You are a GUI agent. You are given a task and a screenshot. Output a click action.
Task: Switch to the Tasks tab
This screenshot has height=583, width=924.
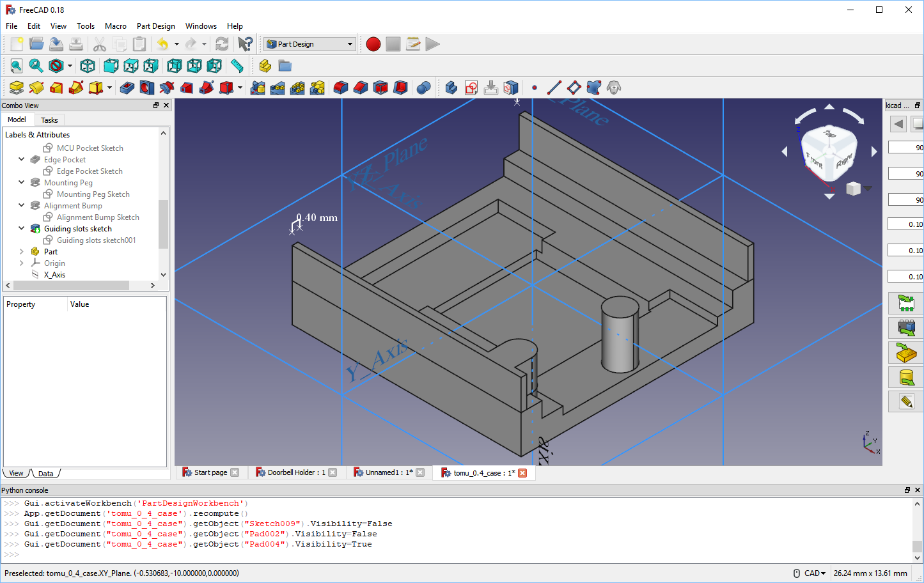(49, 120)
